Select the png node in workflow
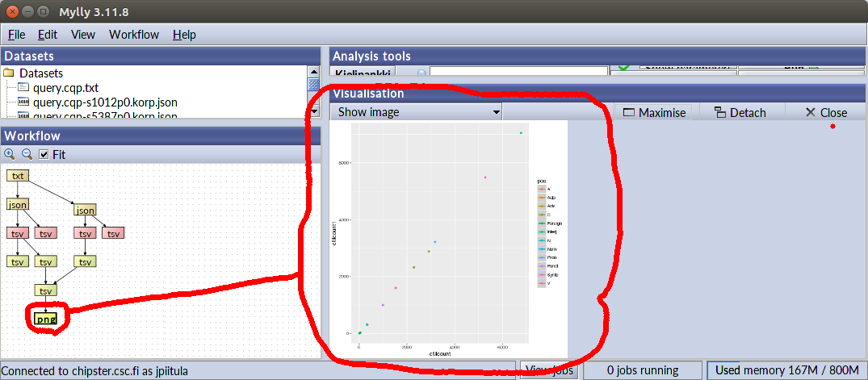Image resolution: width=868 pixels, height=380 pixels. (x=46, y=319)
